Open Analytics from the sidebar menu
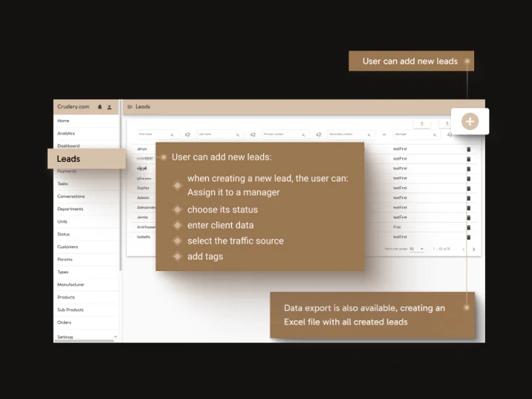Viewport: 532px width, 399px height. coord(66,133)
